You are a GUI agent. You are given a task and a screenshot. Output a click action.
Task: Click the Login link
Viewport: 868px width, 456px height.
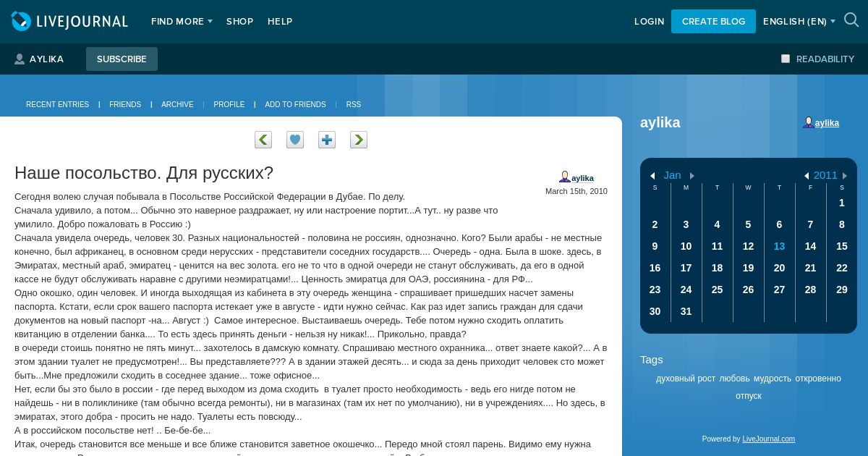click(649, 22)
